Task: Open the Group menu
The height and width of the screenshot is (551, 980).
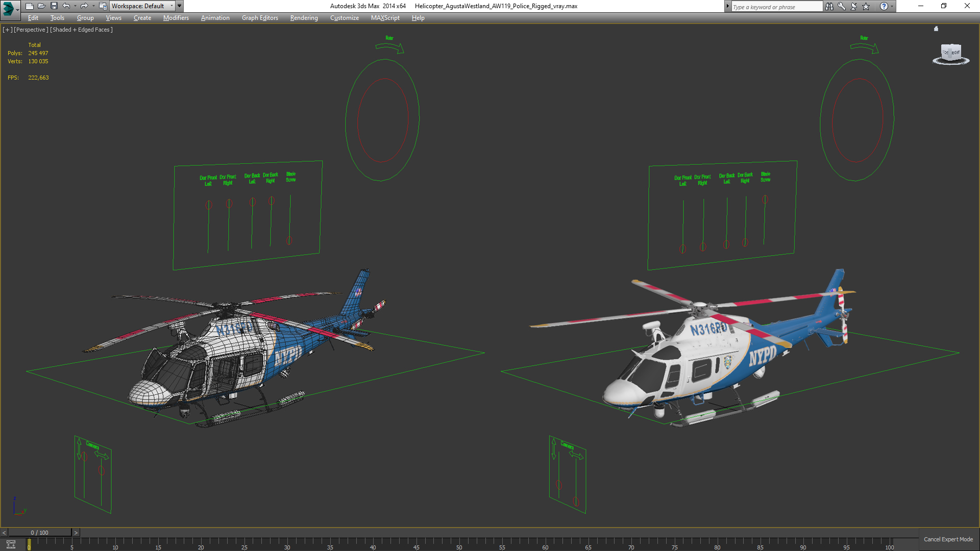Action: tap(85, 18)
